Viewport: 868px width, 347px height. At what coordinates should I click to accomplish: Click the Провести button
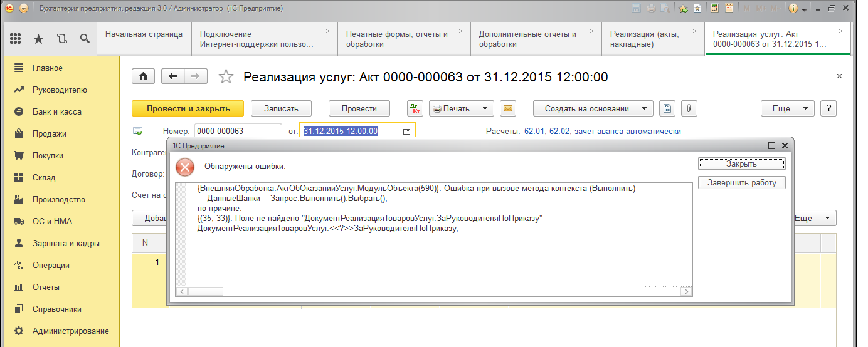tap(359, 108)
